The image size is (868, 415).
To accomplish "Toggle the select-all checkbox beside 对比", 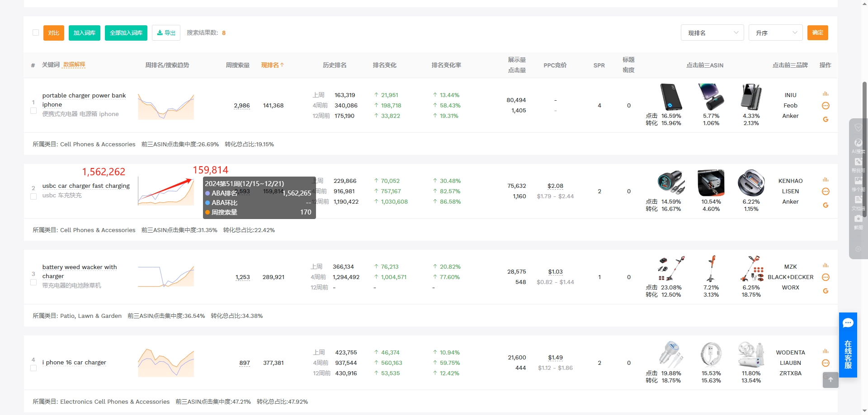I will 36,33.
